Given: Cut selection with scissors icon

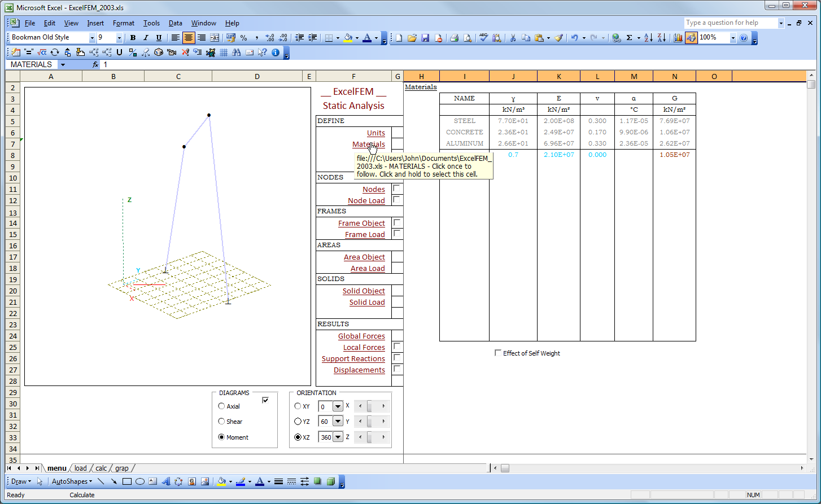Looking at the screenshot, I should (513, 38).
